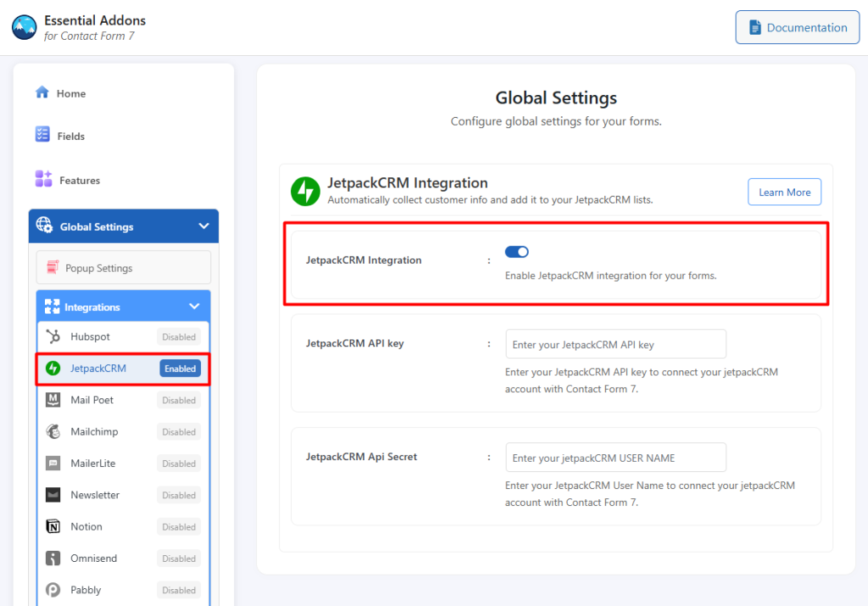The height and width of the screenshot is (606, 868).
Task: Collapse the Integrations chevron
Action: pos(194,306)
